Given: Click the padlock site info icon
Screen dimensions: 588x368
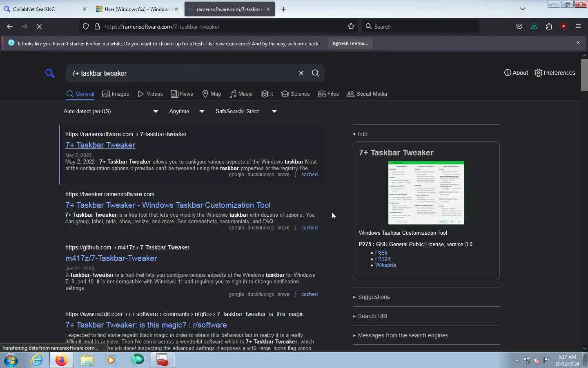Looking at the screenshot, I should click(97, 27).
